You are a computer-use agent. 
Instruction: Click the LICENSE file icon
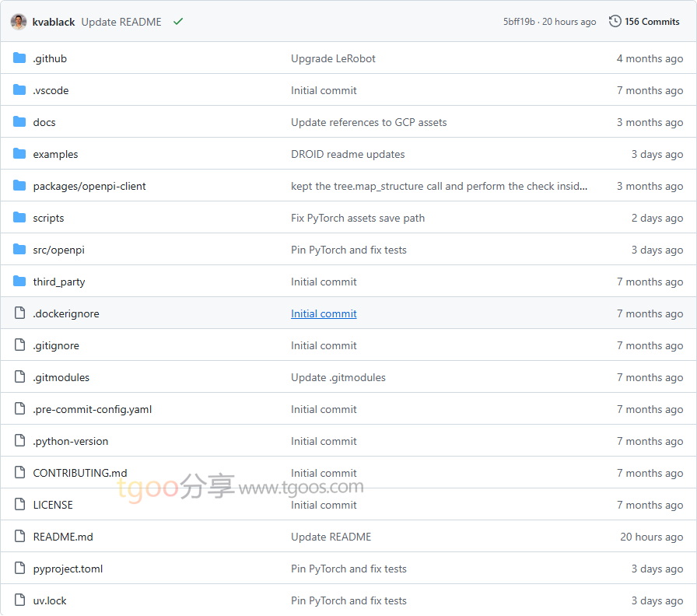click(x=19, y=505)
